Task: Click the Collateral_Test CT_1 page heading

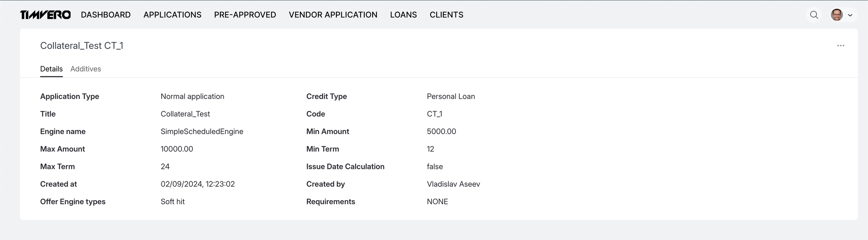Action: (82, 46)
